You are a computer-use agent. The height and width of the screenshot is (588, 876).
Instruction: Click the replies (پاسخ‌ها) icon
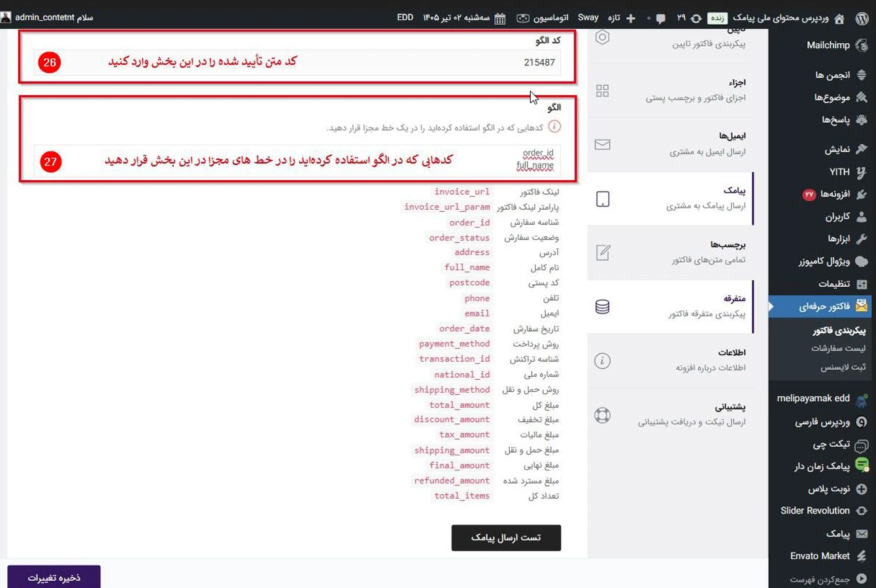(x=862, y=120)
